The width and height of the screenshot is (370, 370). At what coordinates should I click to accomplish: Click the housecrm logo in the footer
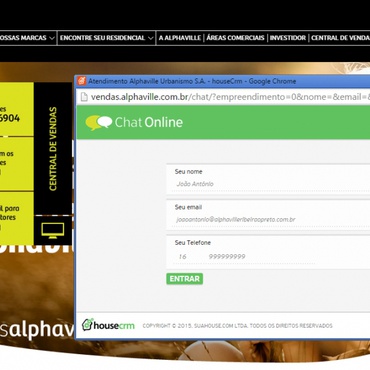108,325
